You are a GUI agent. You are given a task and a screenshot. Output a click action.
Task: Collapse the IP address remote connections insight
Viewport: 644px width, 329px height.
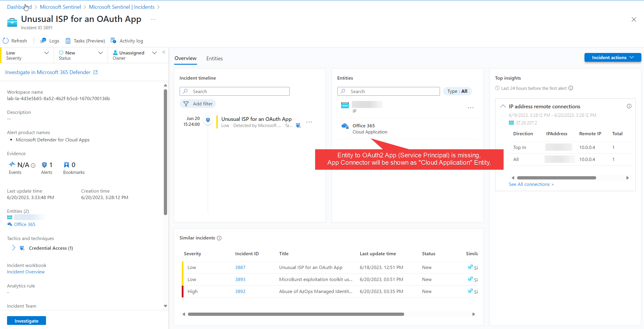(x=503, y=106)
